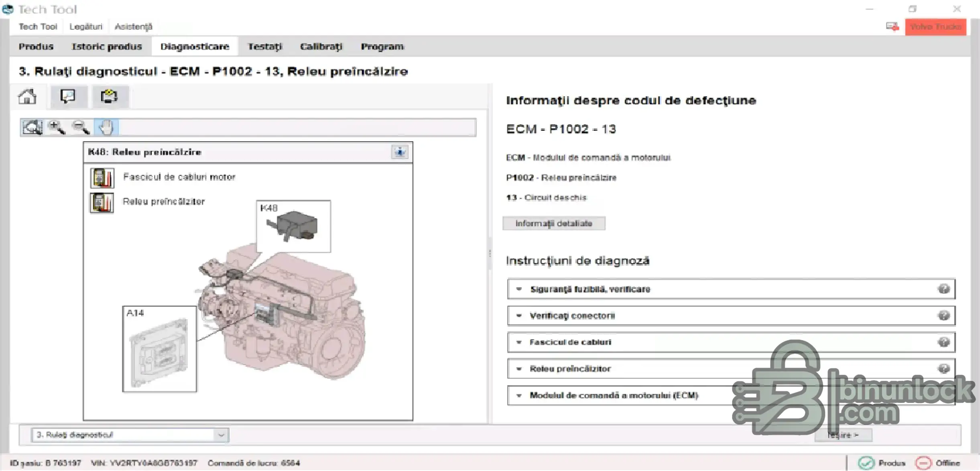Click the vehicle connection icon beside Volvo Trucks

coord(892,27)
